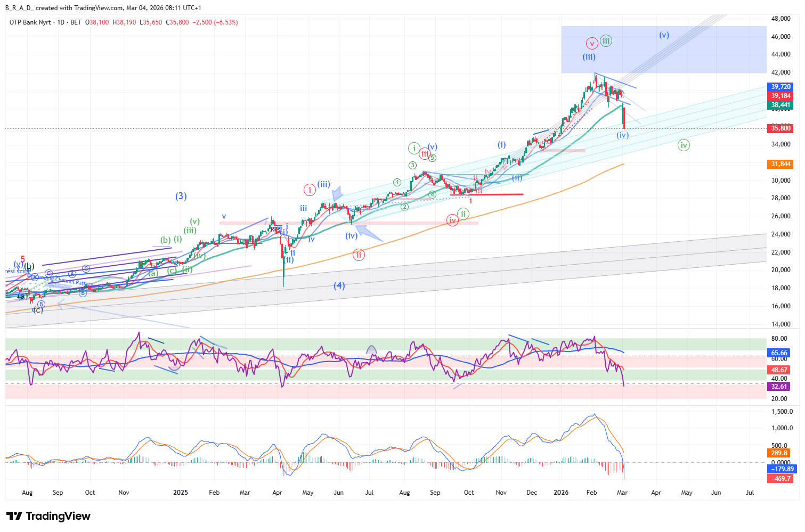Screen dimensions: 805x532
Task: Select the red circled v wave label
Action: click(591, 43)
